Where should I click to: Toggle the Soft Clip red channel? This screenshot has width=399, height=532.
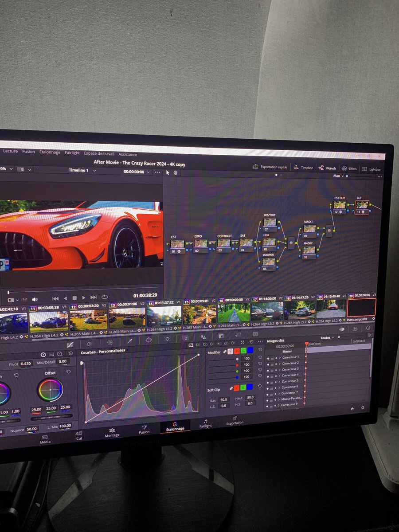(237, 388)
